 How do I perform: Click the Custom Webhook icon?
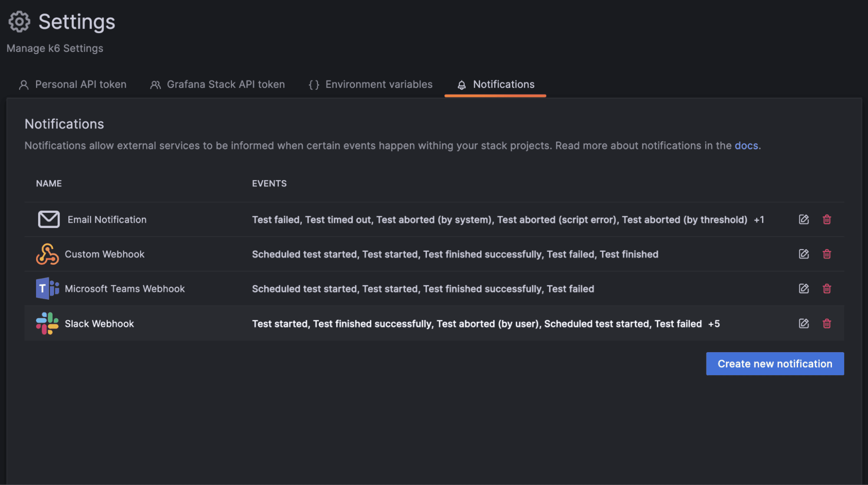click(48, 254)
